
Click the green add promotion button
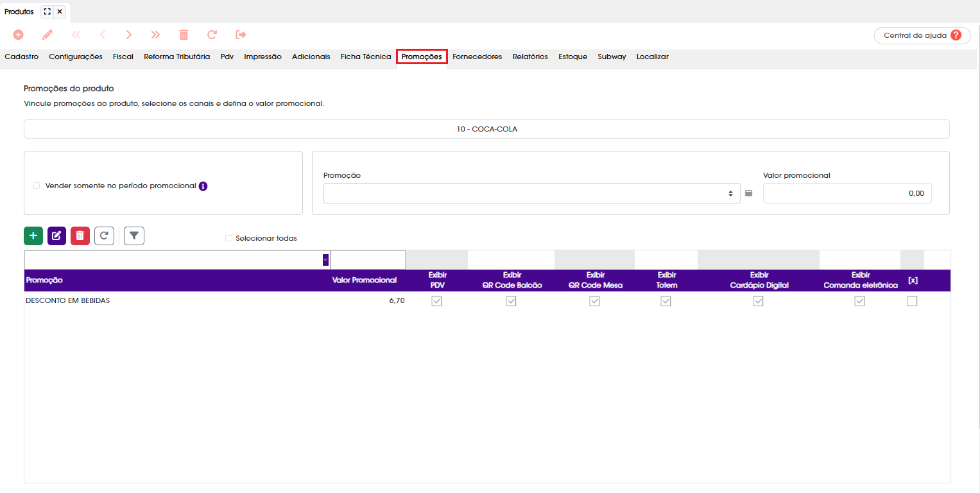pyautogui.click(x=33, y=236)
